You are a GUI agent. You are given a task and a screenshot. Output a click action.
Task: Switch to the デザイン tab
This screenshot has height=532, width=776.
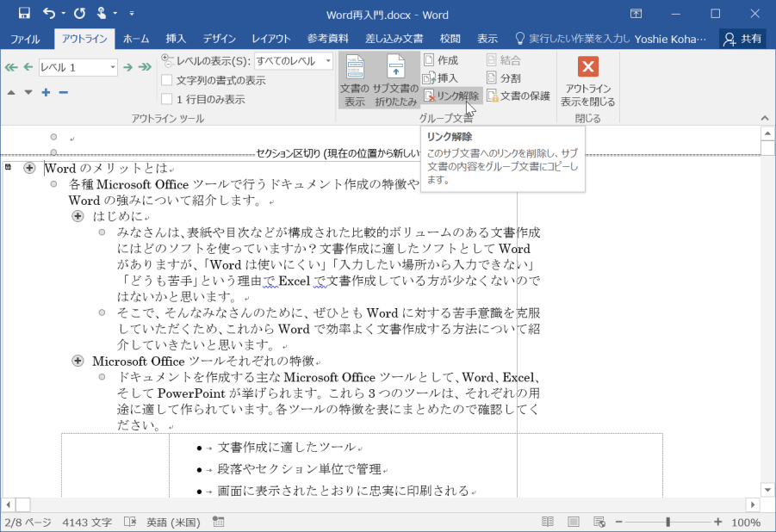(x=220, y=39)
